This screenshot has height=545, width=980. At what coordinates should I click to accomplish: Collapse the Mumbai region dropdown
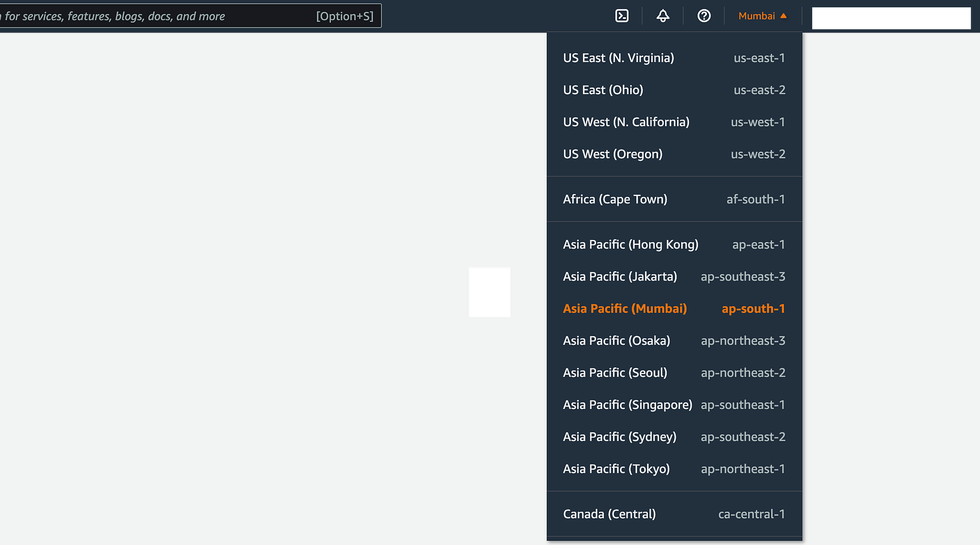[763, 16]
